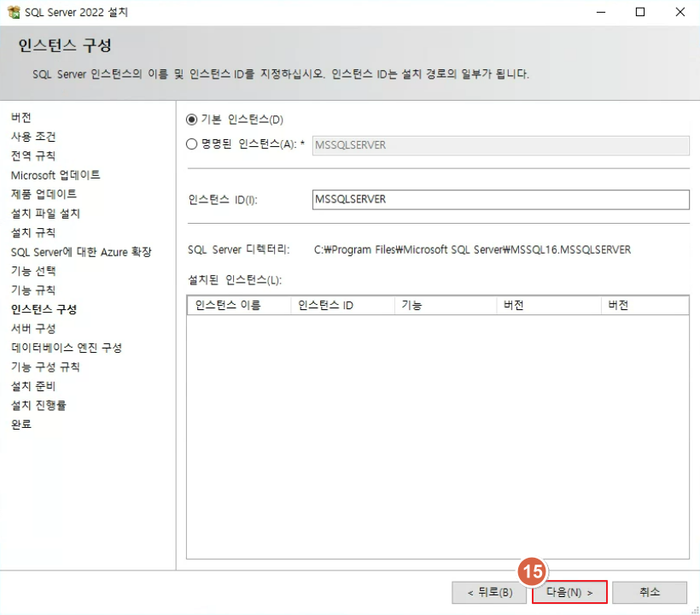
Task: Click the 기능 구성 규칙 step
Action: click(45, 367)
